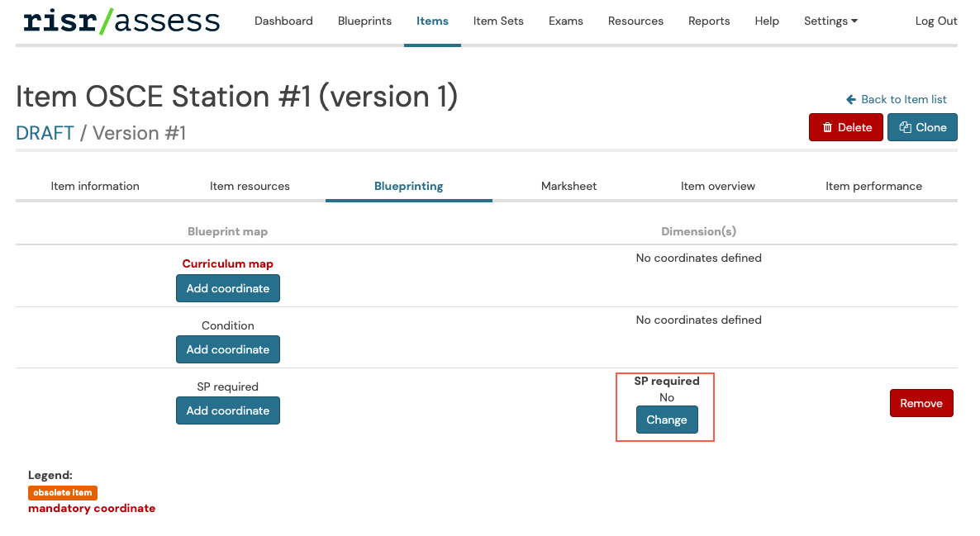Click the risr/assess logo
980x536 pixels.
pyautogui.click(x=121, y=21)
